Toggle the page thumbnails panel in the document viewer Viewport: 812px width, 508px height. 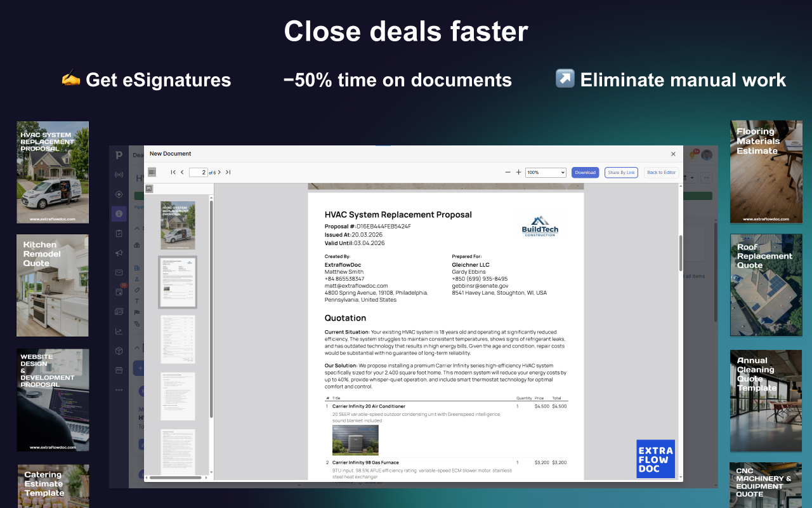(x=152, y=171)
